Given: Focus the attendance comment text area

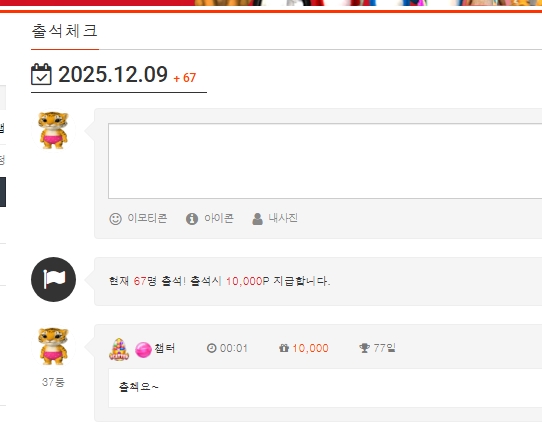Looking at the screenshot, I should tap(325, 161).
